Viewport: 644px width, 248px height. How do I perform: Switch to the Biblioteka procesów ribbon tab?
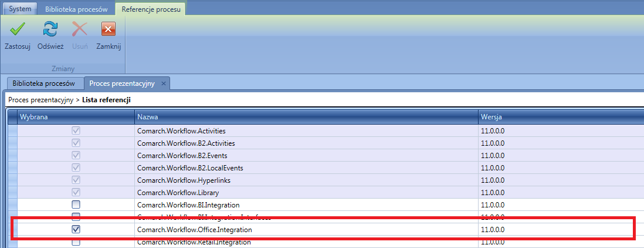pyautogui.click(x=76, y=9)
